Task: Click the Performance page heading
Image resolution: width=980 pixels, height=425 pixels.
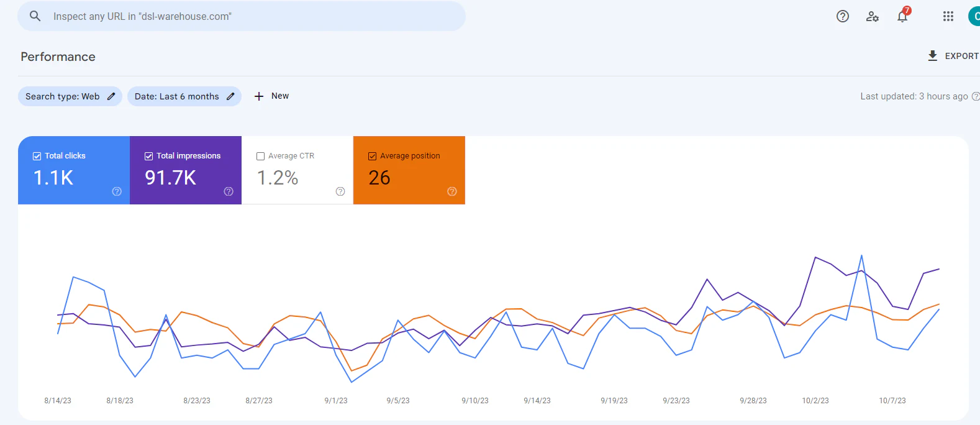Action: (58, 57)
